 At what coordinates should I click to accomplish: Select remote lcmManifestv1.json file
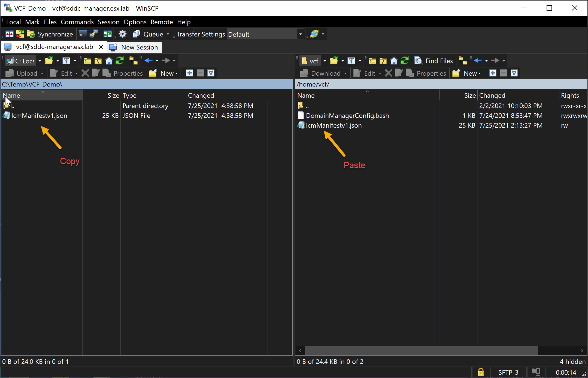(x=334, y=125)
